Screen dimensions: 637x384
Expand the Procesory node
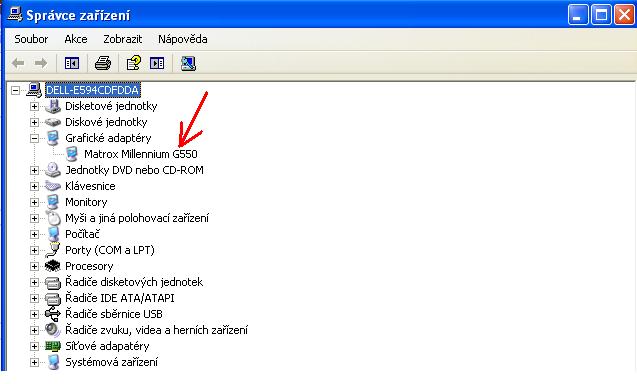click(x=34, y=266)
